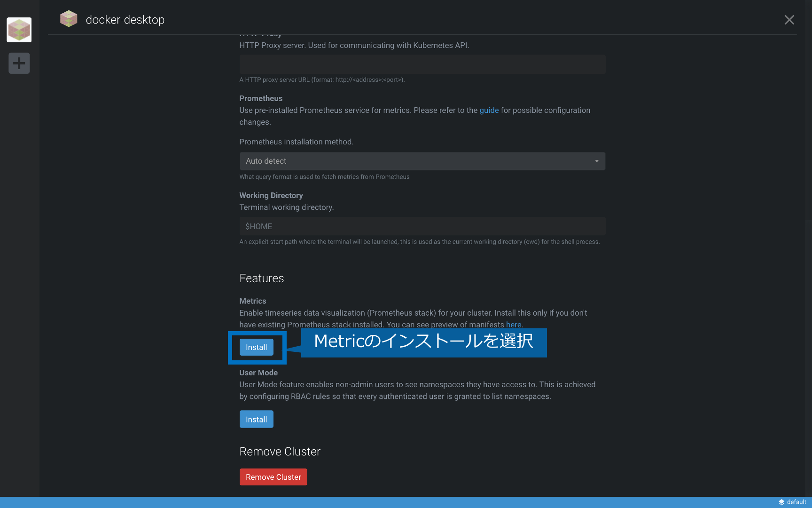Click the Working Directory $HOME input

(422, 226)
